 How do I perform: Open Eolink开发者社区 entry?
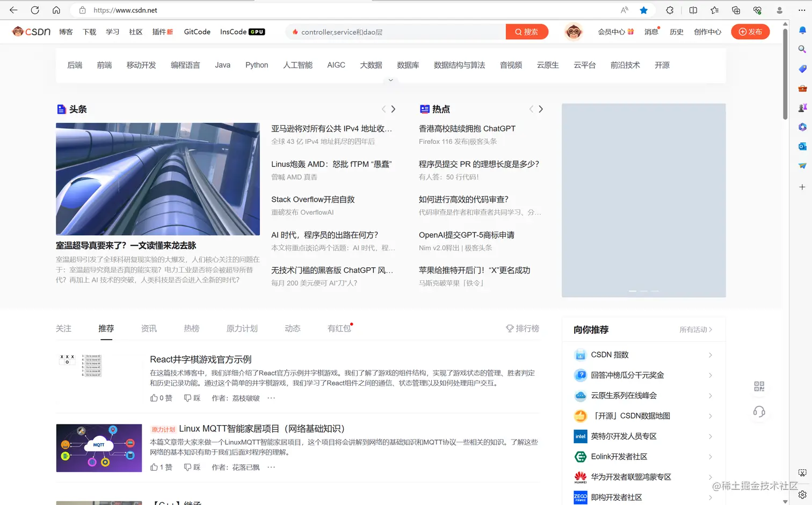[643, 457]
